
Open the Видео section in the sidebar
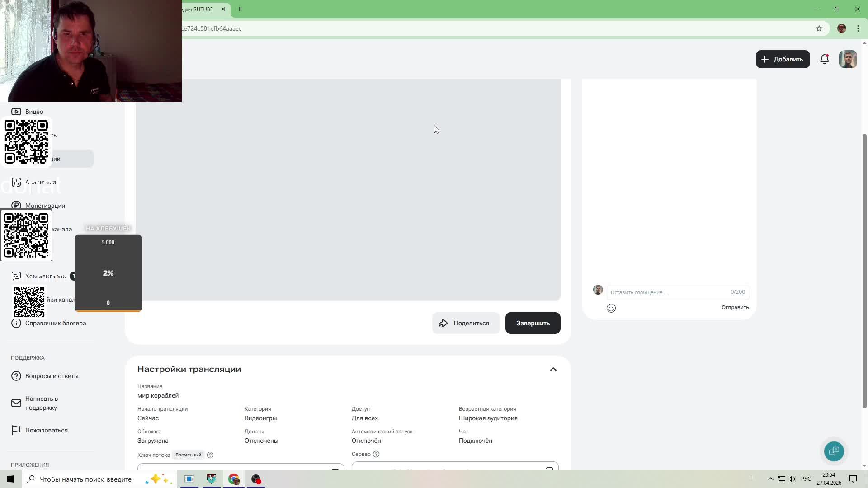[x=34, y=112]
